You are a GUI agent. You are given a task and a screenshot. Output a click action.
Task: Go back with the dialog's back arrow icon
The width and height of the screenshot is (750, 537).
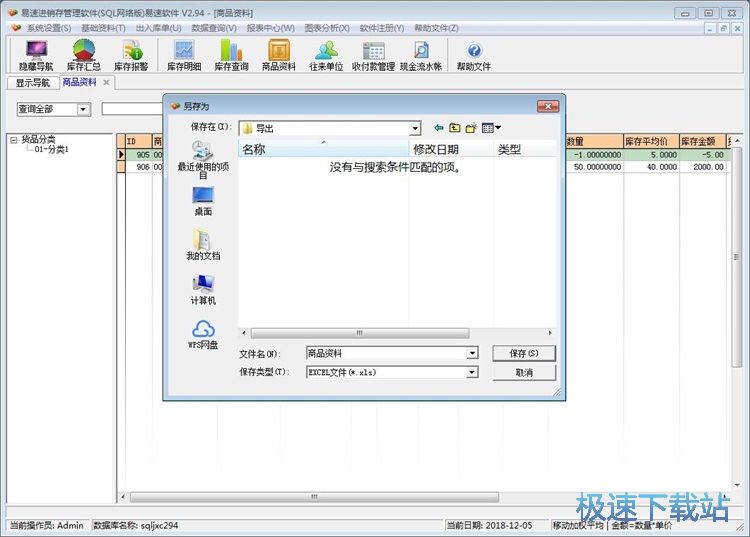pyautogui.click(x=439, y=128)
